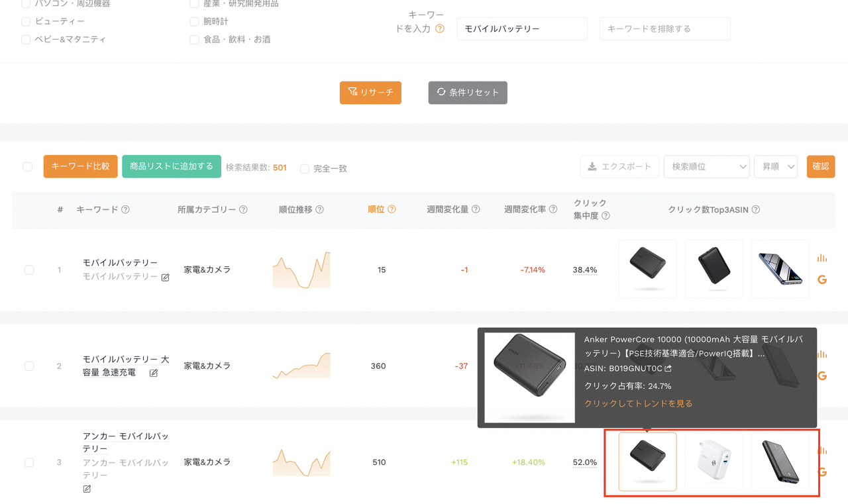Click the 条件リセット button
Screen dimensions: 848x504
[468, 93]
